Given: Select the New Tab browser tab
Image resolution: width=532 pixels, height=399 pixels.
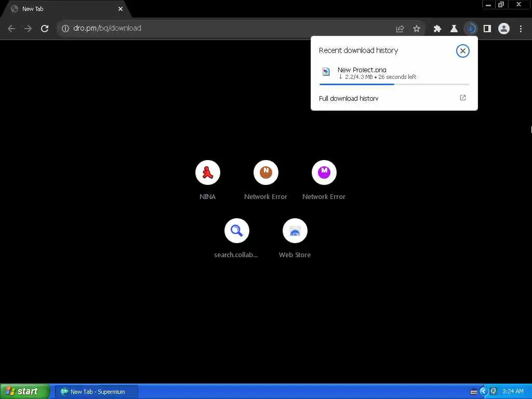Looking at the screenshot, I should click(66, 9).
